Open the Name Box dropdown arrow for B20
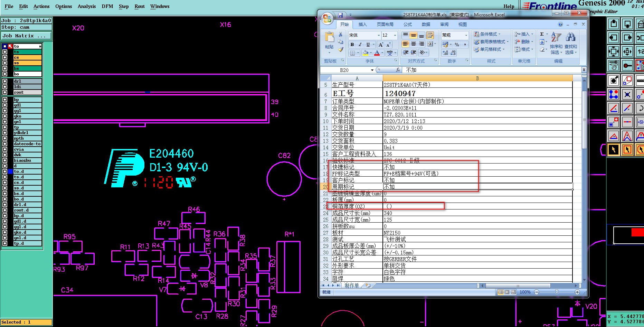Screen dimensions: 644x327 click(x=372, y=70)
